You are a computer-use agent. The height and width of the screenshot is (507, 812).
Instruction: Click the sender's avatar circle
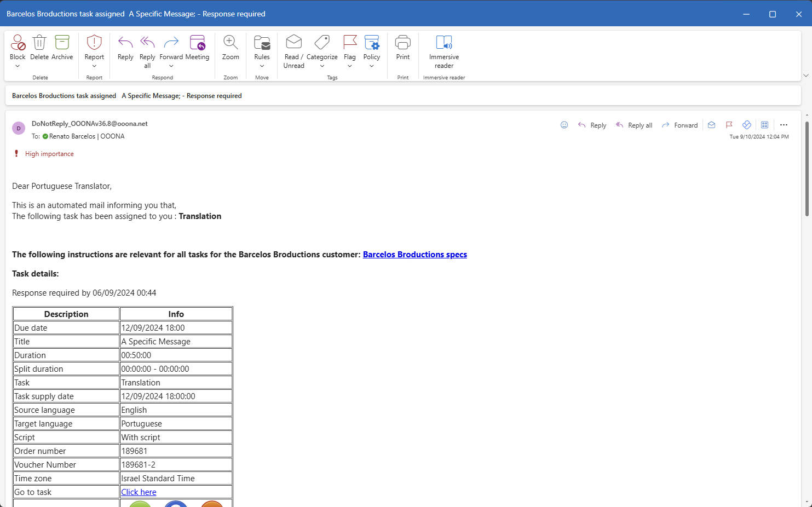pyautogui.click(x=19, y=128)
